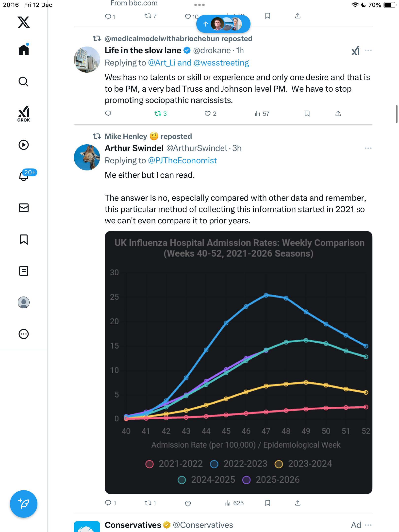Open the Profile sidebar item
The width and height of the screenshot is (399, 532).
tap(24, 302)
